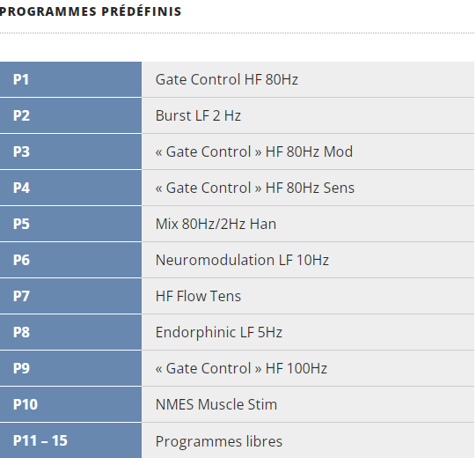This screenshot has height=458, width=476.
Task: Select HF Flow Tens row
Action: point(308,296)
